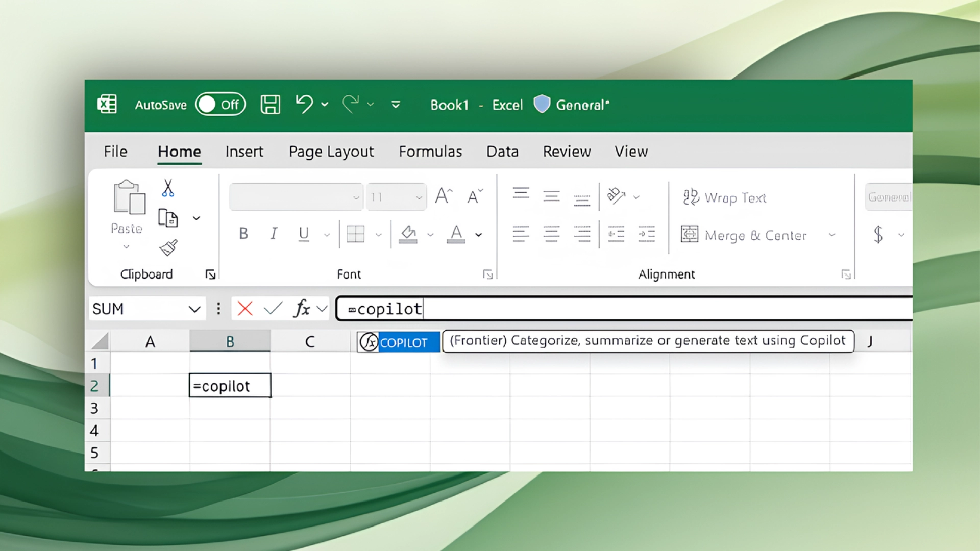
Task: Toggle Bold formatting
Action: (x=243, y=234)
